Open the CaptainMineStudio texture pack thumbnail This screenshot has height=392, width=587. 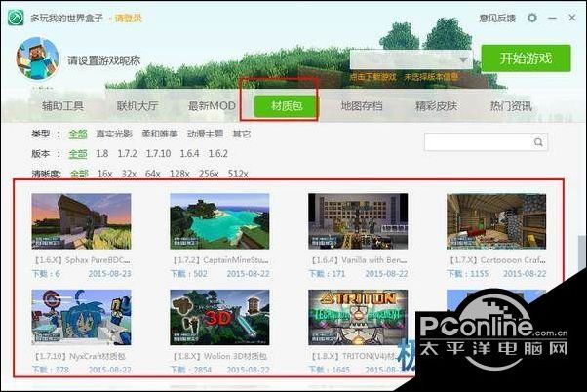click(x=206, y=220)
